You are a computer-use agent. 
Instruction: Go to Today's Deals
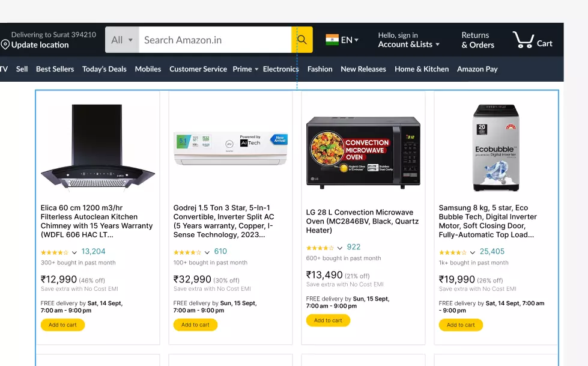[105, 69]
